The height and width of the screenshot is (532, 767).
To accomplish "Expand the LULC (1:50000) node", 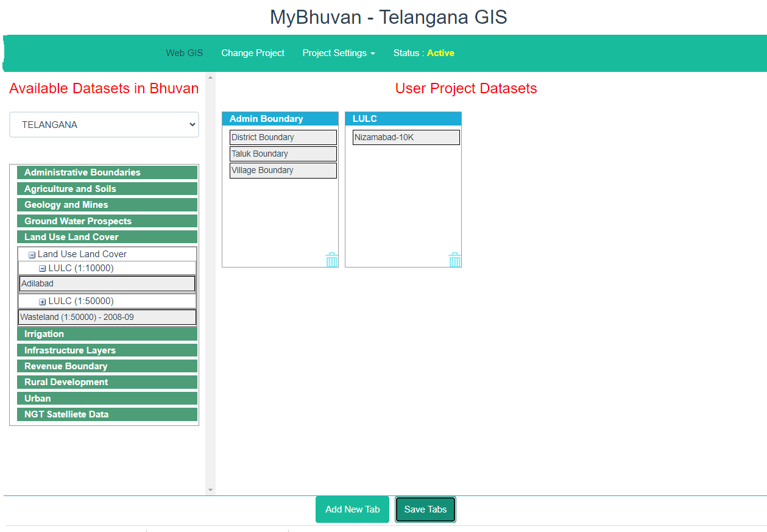I will click(x=42, y=302).
